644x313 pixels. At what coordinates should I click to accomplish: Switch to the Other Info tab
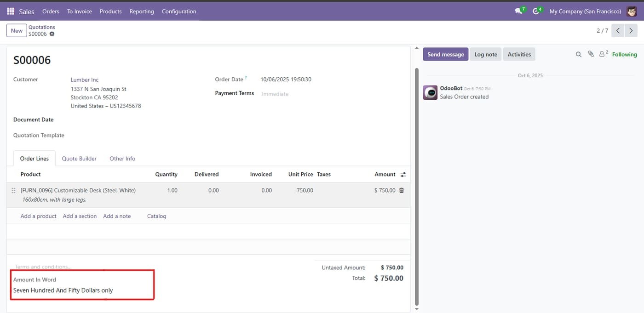[122, 159]
